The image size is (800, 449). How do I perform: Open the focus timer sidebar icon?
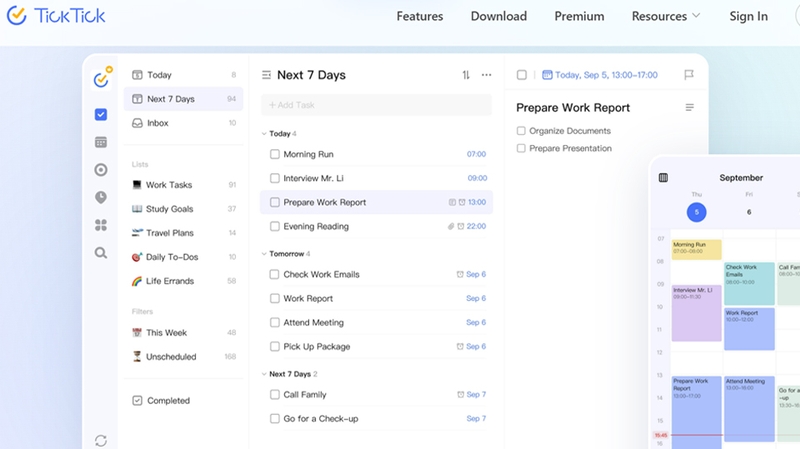click(101, 170)
